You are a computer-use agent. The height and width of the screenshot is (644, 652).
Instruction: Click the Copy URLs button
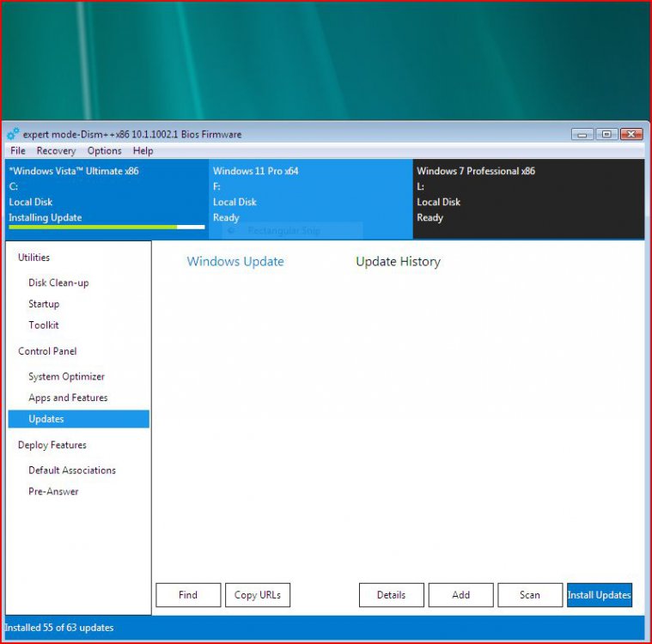258,595
